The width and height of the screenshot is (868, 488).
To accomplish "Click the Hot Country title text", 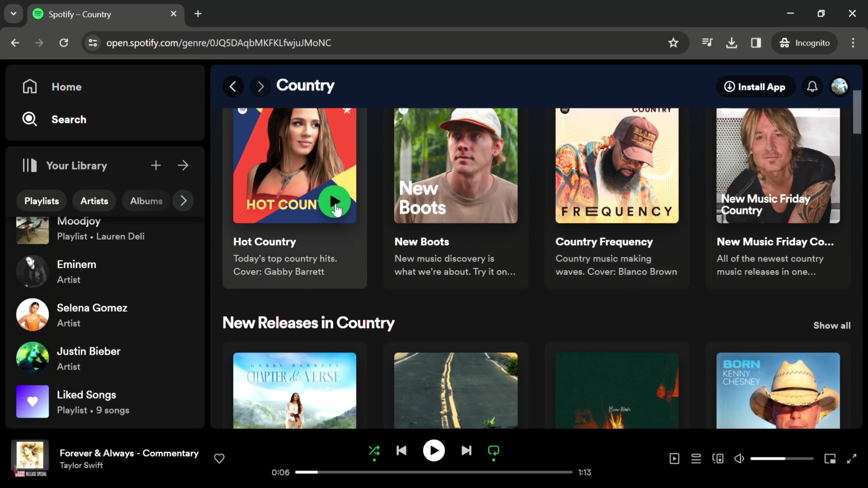I will click(x=264, y=242).
